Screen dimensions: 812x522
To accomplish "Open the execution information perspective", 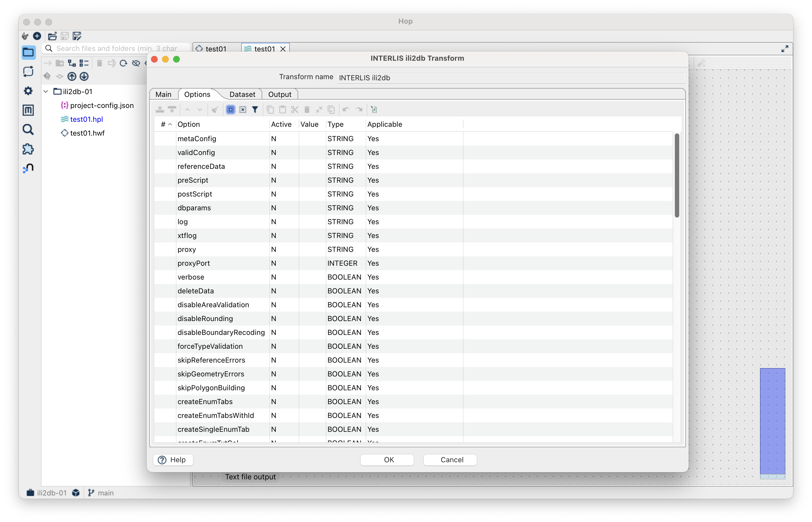I will pos(28,71).
